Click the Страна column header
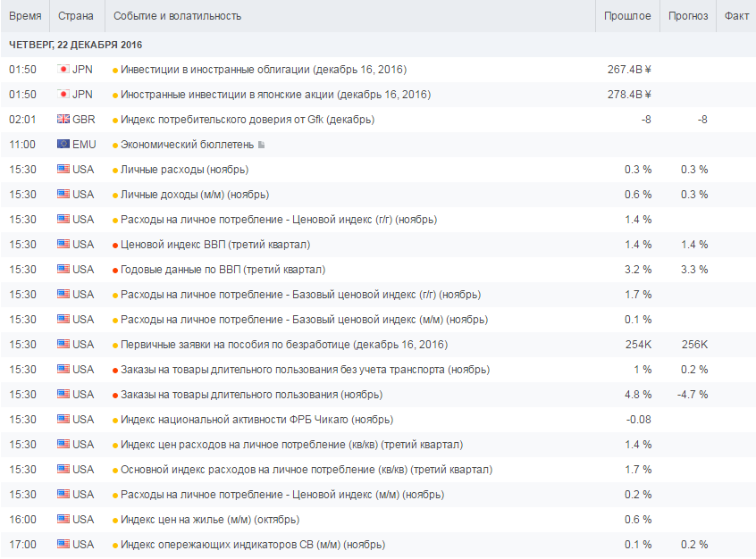Image resolution: width=756 pixels, height=559 pixels. 75,16
